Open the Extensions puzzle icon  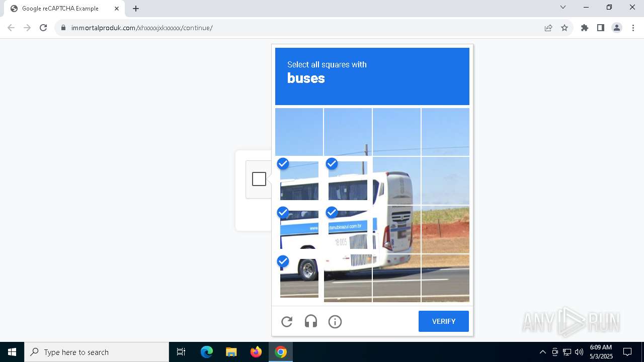(585, 28)
